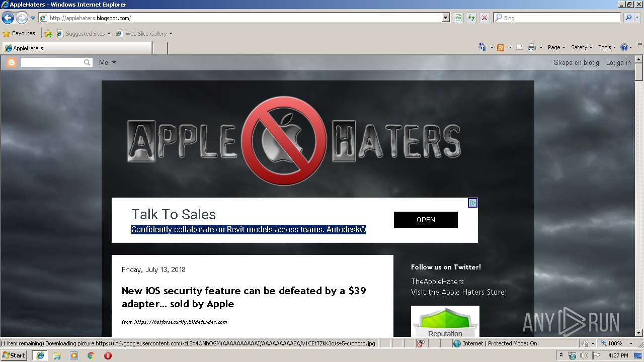Screen dimensions: 644x362
Task: Go back with the Back arrow
Action: 8,18
